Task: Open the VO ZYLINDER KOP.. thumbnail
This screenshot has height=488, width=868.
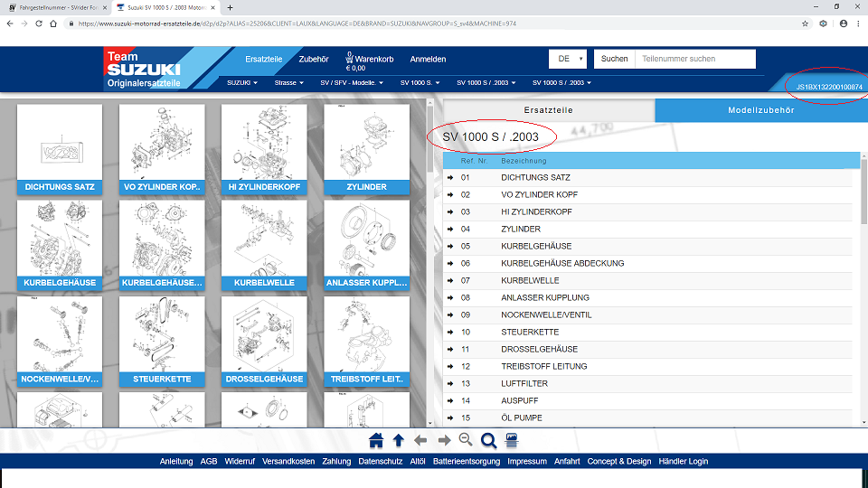Action: (162, 149)
